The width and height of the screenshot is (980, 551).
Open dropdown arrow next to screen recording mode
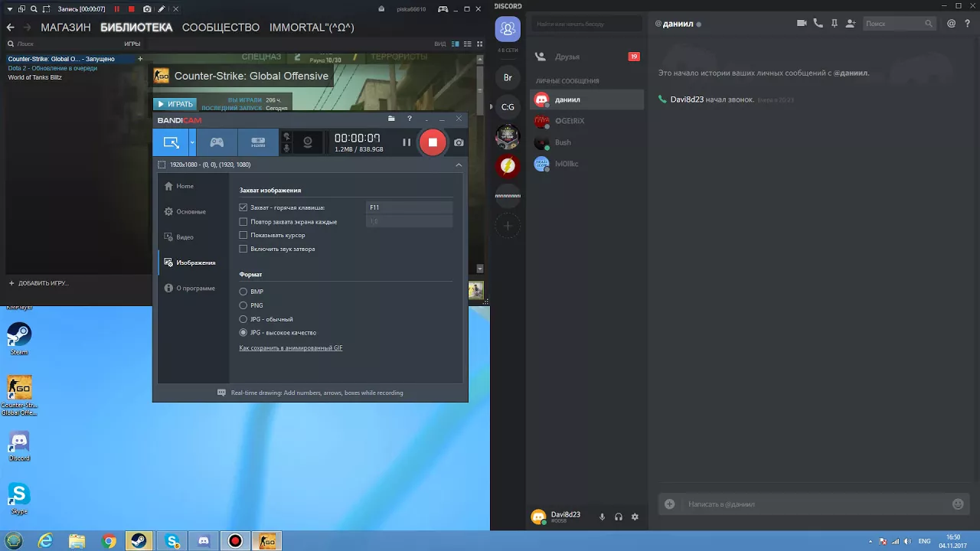coord(192,142)
